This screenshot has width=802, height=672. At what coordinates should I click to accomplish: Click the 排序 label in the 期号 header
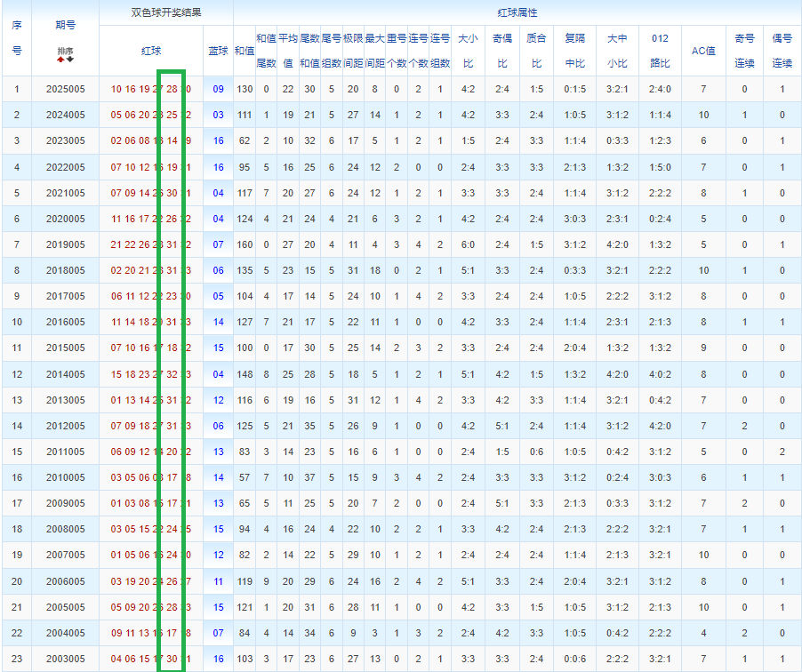click(65, 51)
